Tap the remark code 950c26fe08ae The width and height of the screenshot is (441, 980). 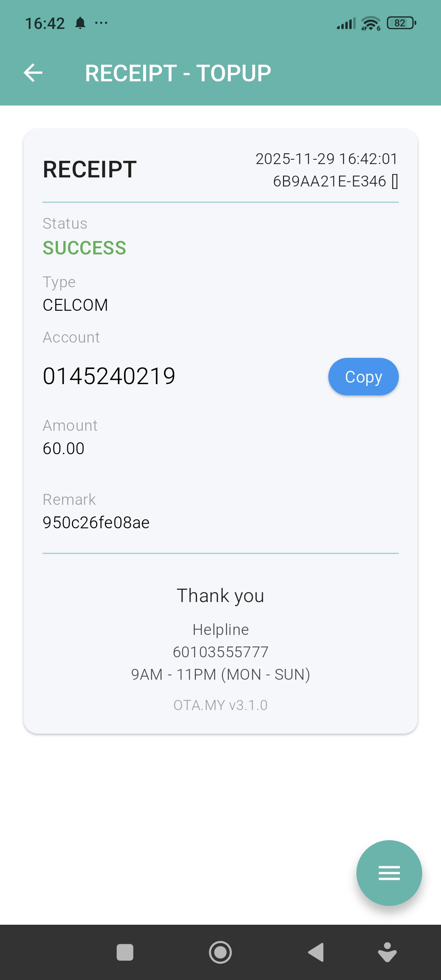[x=96, y=523]
